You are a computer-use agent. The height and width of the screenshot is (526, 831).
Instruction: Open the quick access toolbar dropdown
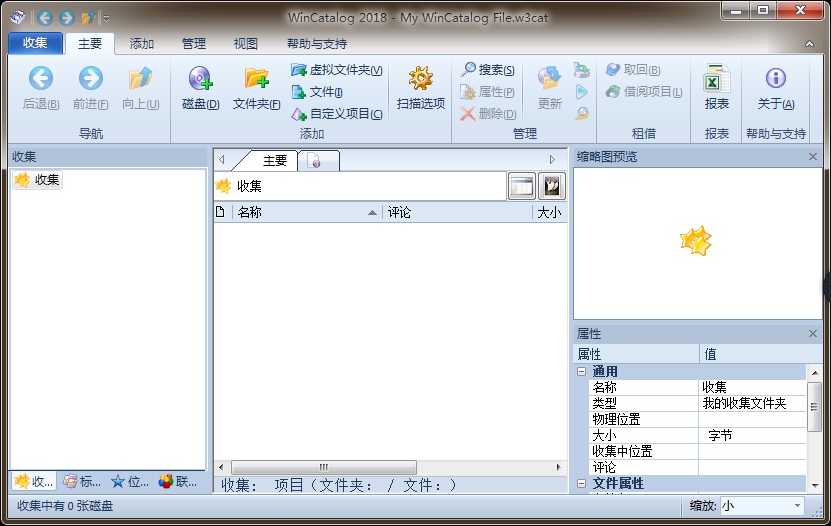coord(107,19)
